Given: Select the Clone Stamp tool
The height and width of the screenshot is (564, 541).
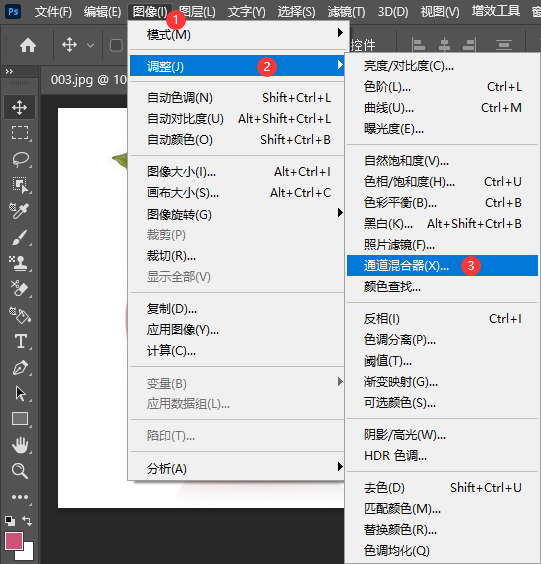Looking at the screenshot, I should coord(19,263).
